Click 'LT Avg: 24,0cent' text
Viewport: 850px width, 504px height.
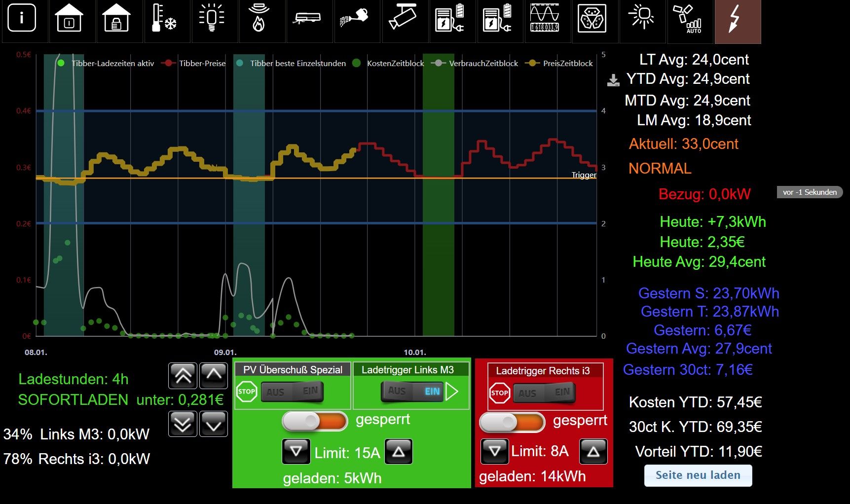pyautogui.click(x=694, y=59)
